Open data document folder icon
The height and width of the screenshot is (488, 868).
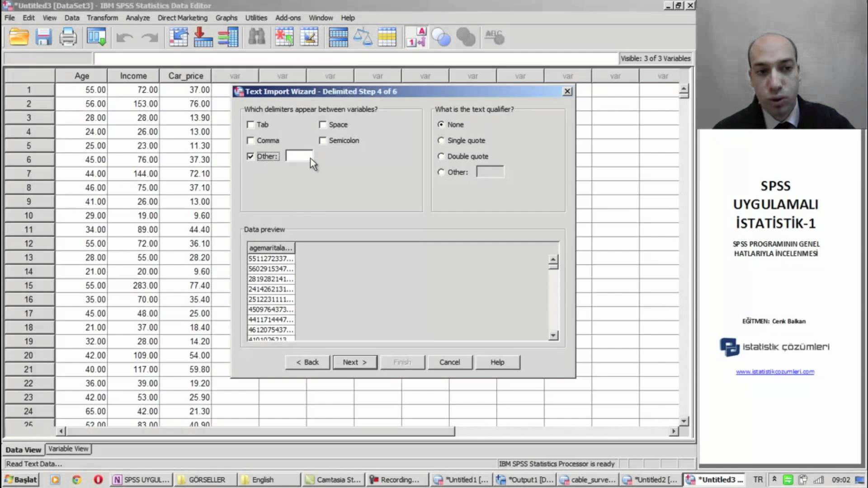coord(19,37)
